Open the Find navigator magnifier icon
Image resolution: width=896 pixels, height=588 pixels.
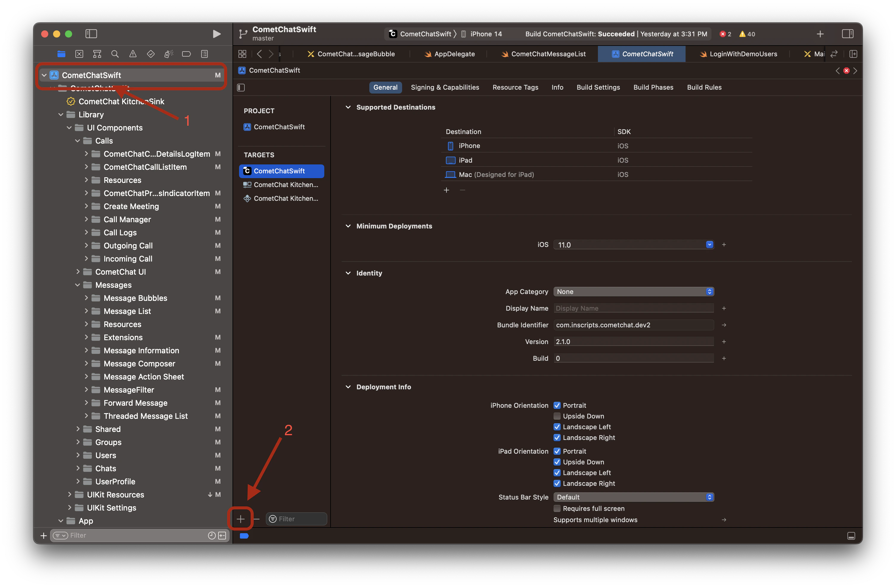tap(115, 54)
